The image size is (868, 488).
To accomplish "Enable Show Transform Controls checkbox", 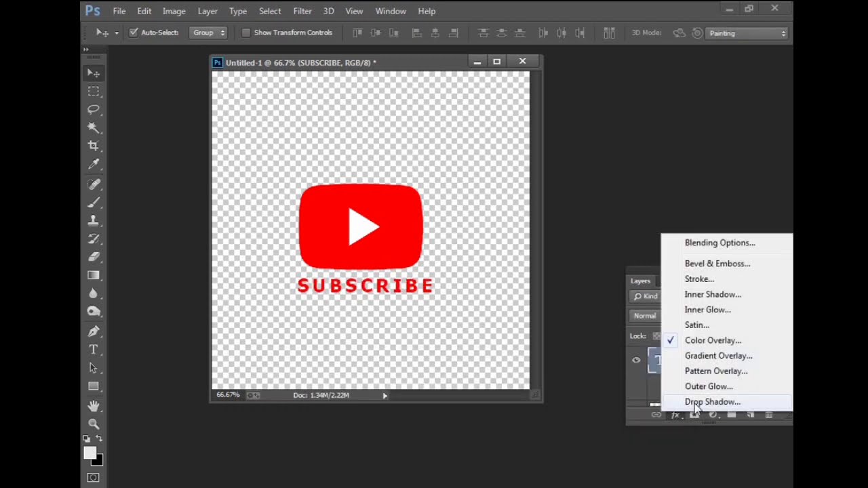I will [x=245, y=33].
